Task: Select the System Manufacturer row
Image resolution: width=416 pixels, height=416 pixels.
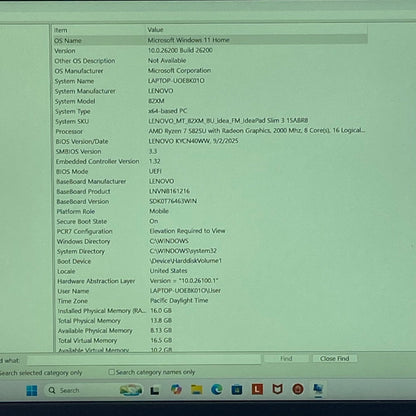Action: coord(210,91)
